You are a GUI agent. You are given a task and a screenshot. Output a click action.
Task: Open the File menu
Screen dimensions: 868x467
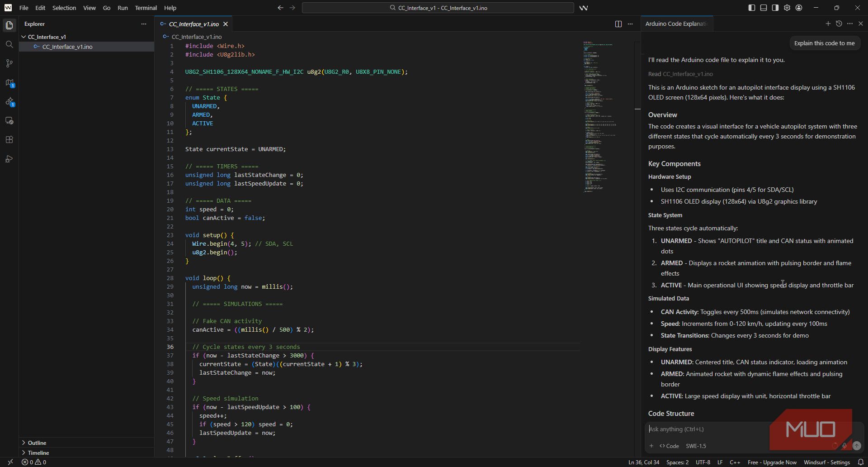point(24,8)
